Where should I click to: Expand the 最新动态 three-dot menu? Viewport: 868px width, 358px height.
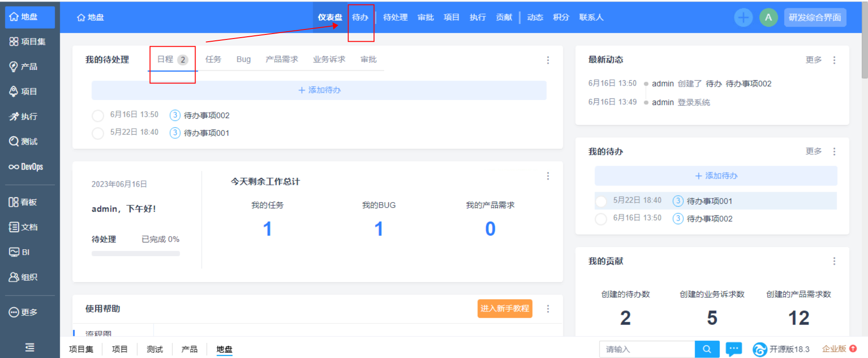tap(834, 60)
